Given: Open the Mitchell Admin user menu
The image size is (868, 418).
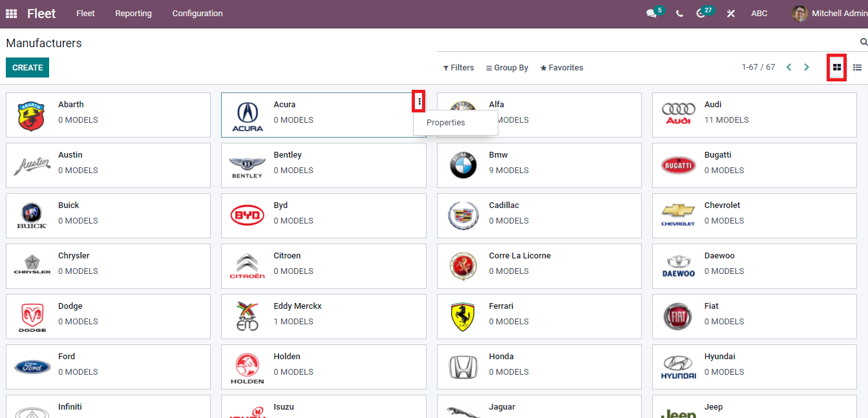Looking at the screenshot, I should (x=831, y=14).
